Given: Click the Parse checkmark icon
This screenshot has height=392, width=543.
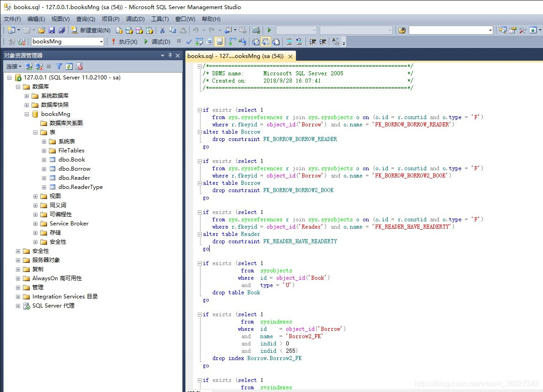Looking at the screenshot, I should pos(189,42).
